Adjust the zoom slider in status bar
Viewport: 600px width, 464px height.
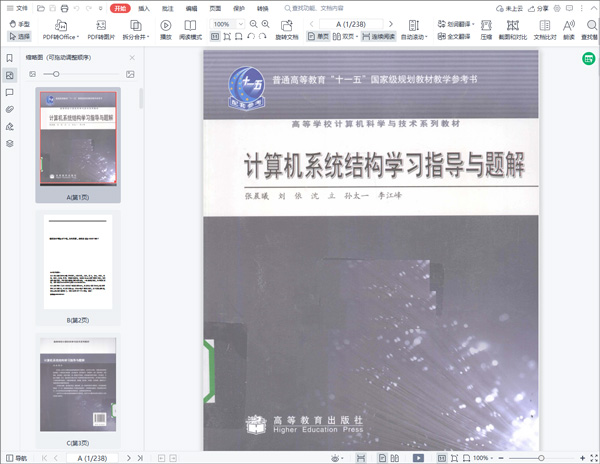click(x=541, y=458)
